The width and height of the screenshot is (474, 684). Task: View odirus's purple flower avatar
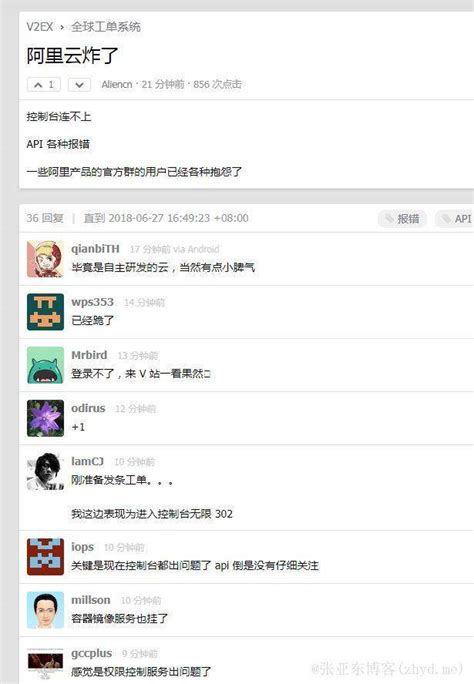click(45, 418)
